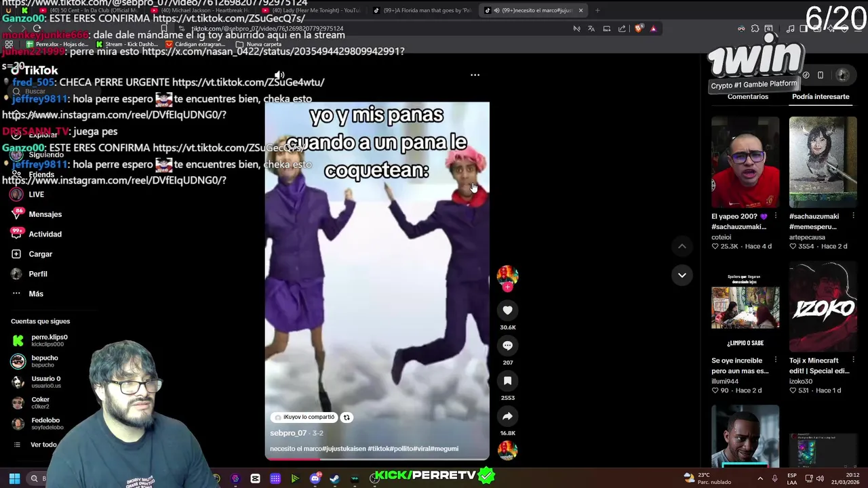Open sebpro_07 profile link under video
This screenshot has height=488, width=868.
coord(288,433)
